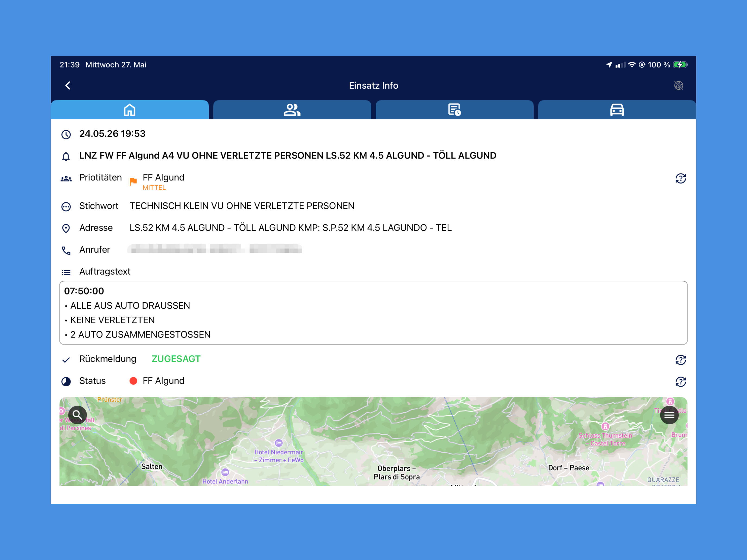Tap the Adresse location pin icon

[66, 228]
